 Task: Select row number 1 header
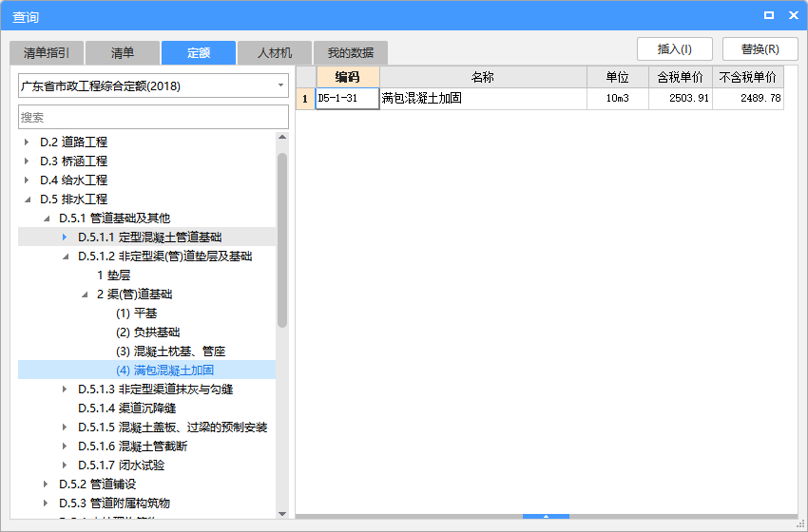point(305,99)
